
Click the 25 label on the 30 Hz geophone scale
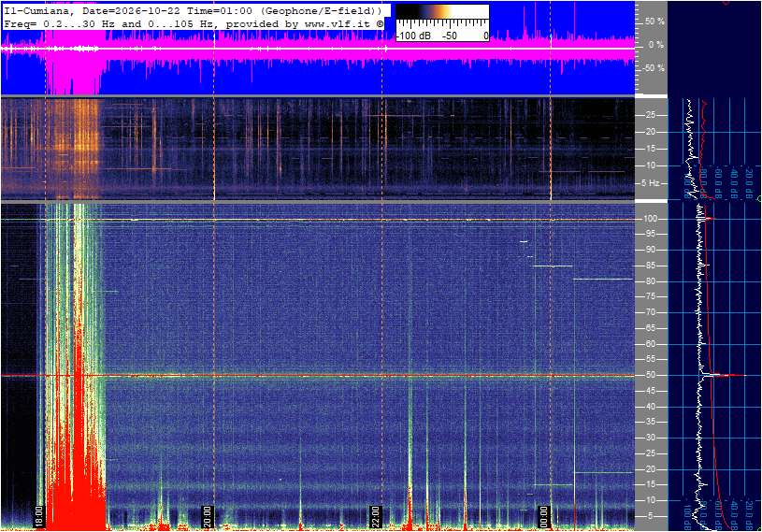point(650,115)
